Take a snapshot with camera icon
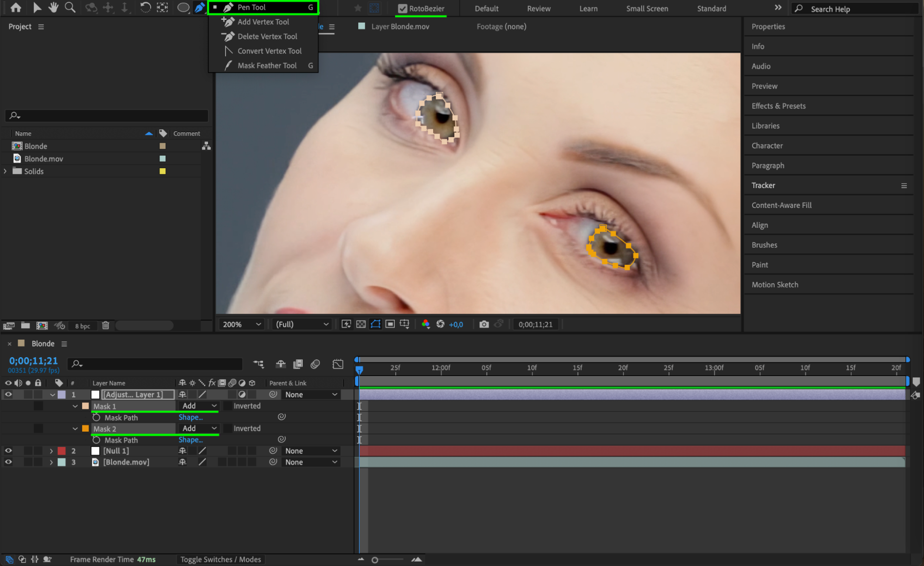Image resolution: width=924 pixels, height=566 pixels. 483,324
